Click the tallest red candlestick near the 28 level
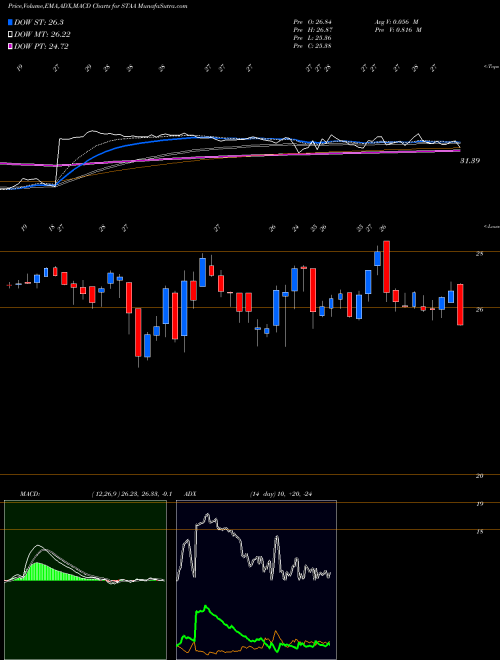Viewport: 500px width, 660px height. tap(386, 267)
